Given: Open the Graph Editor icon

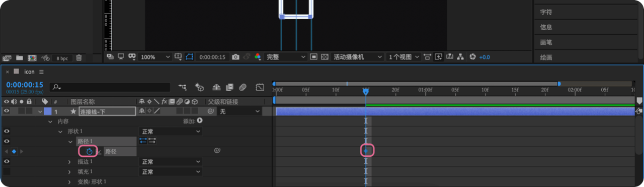Looking at the screenshot, I should pos(260,87).
